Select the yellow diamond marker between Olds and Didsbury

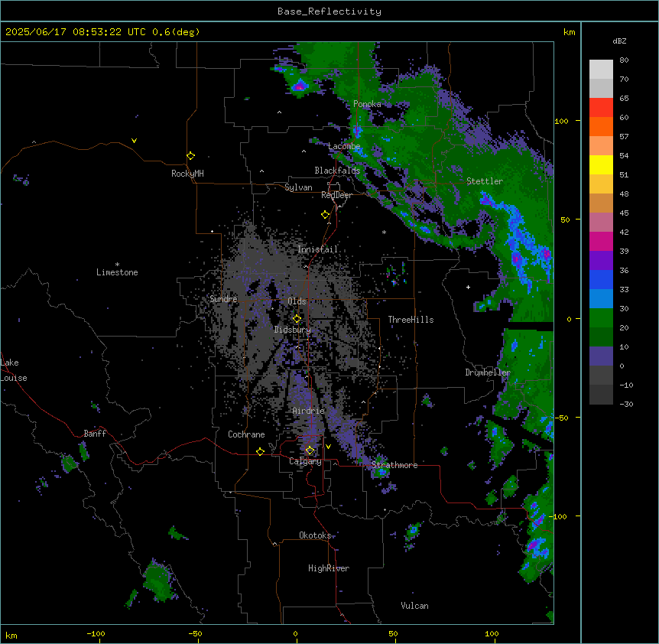pyautogui.click(x=297, y=319)
